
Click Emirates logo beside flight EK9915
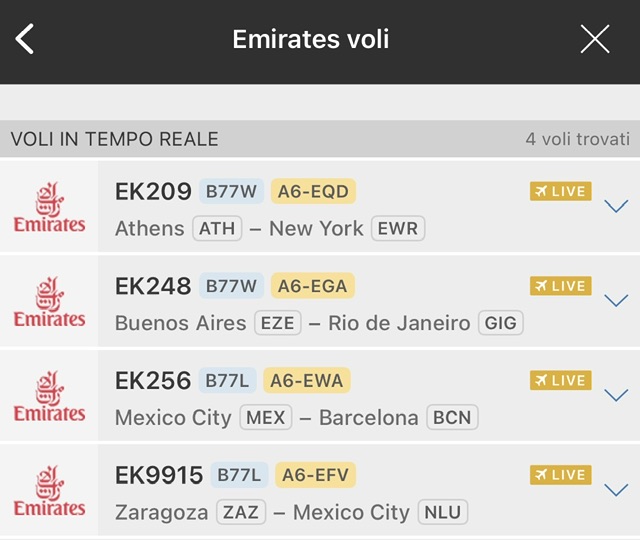click(49, 491)
